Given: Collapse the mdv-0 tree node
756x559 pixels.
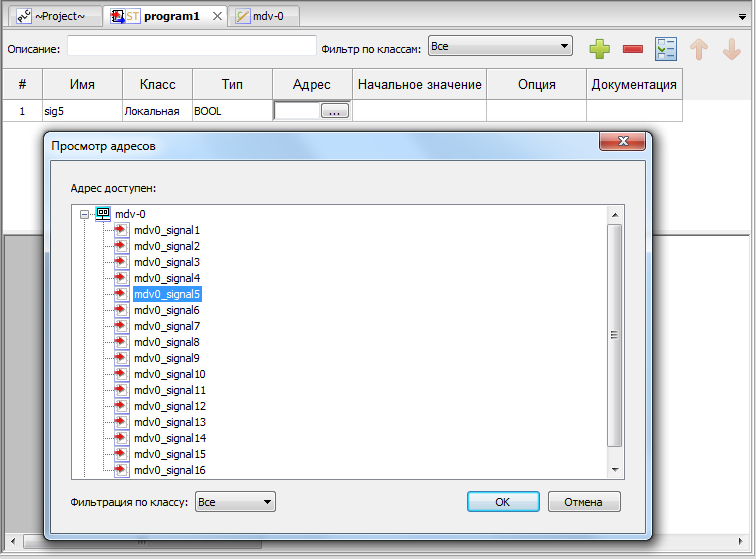Looking at the screenshot, I should (x=86, y=214).
